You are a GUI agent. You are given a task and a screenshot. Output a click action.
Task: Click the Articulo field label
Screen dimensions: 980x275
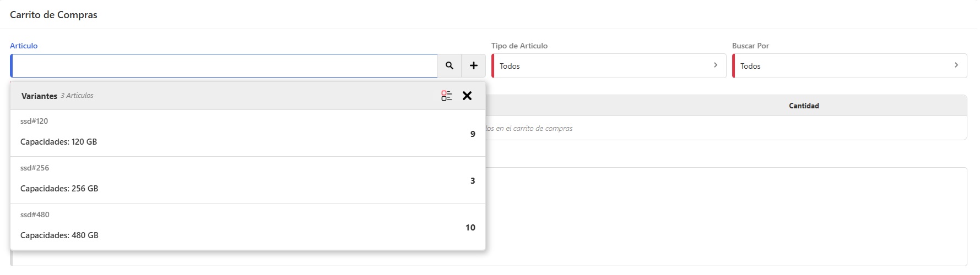(x=24, y=46)
